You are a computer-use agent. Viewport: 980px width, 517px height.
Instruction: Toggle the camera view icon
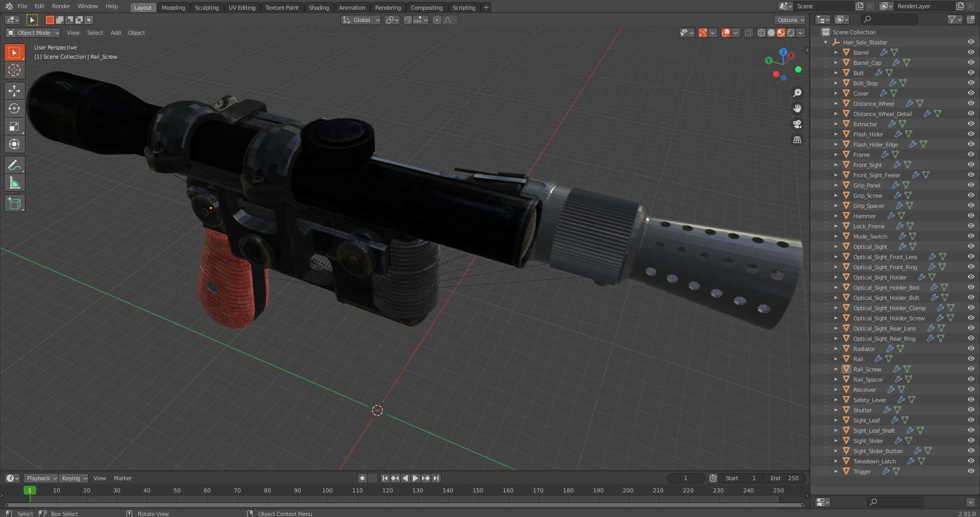click(x=797, y=124)
